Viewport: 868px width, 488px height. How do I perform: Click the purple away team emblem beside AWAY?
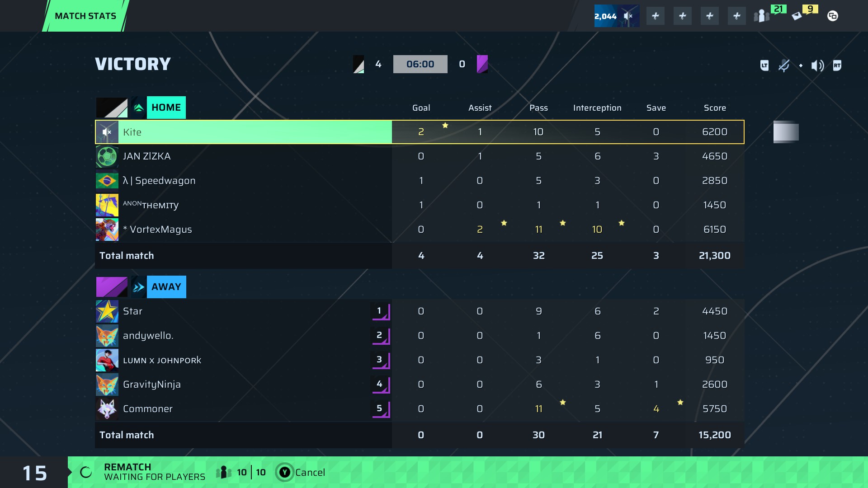pos(112,287)
